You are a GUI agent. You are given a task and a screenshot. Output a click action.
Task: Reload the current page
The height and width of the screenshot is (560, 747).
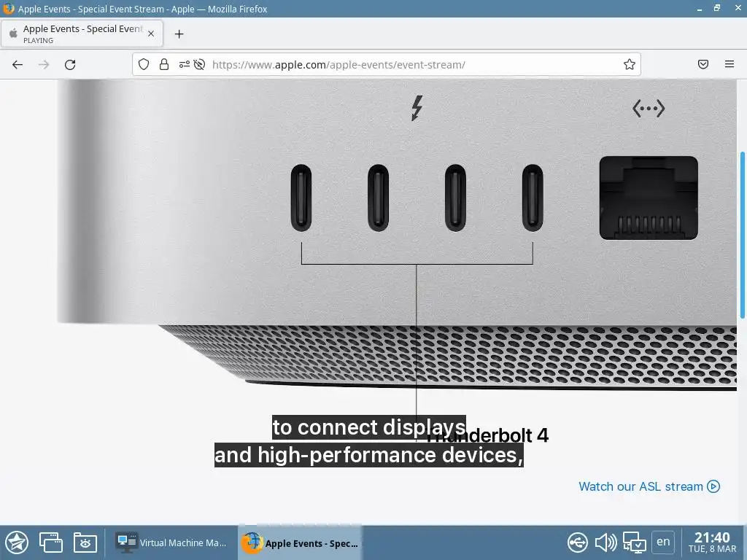[70, 64]
